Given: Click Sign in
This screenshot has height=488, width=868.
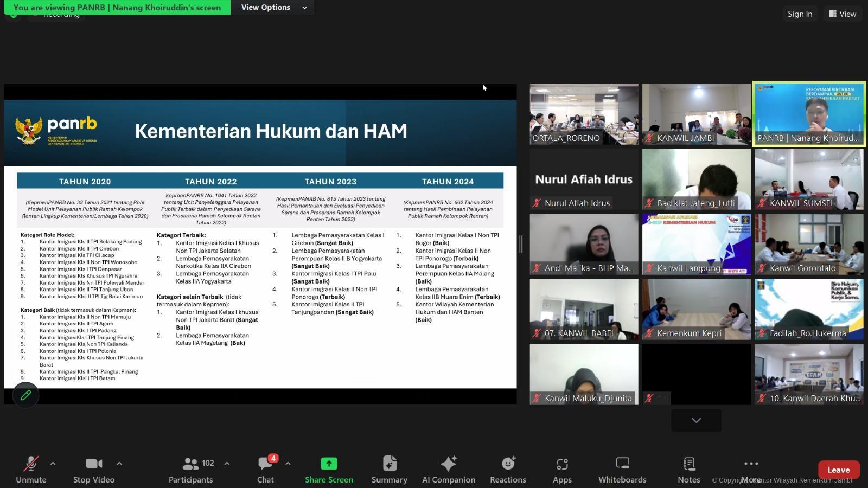Looking at the screenshot, I should coord(800,14).
